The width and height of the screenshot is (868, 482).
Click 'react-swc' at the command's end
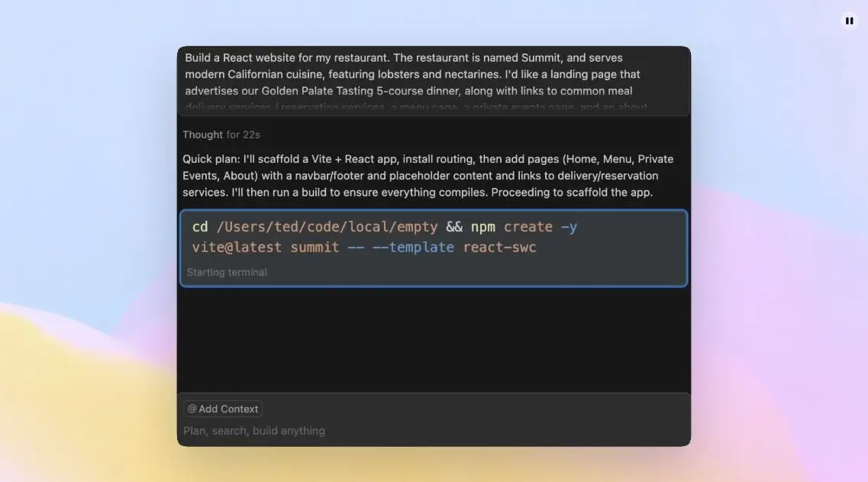click(499, 247)
